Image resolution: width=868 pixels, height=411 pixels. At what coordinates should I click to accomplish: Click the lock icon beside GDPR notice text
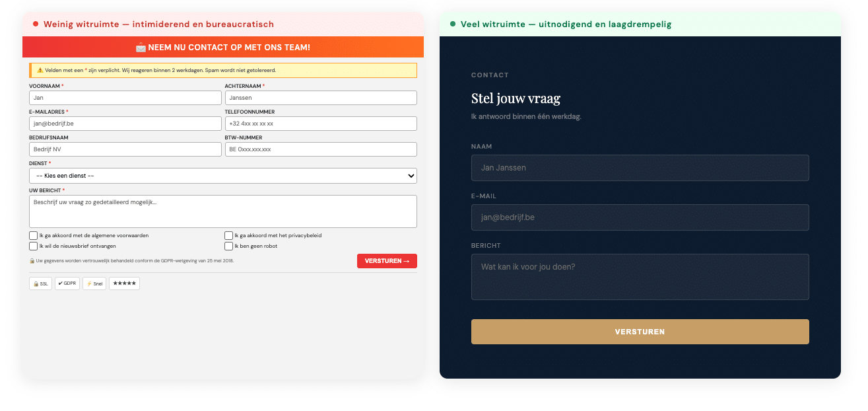tap(32, 261)
